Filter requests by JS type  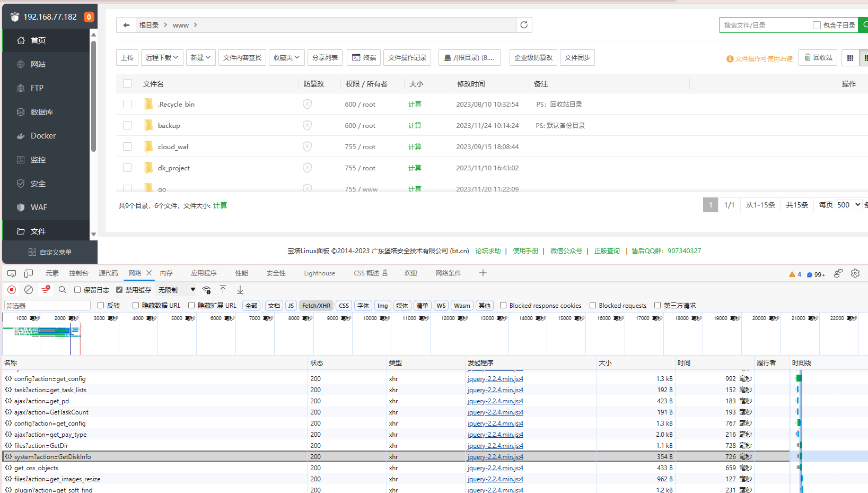(291, 306)
